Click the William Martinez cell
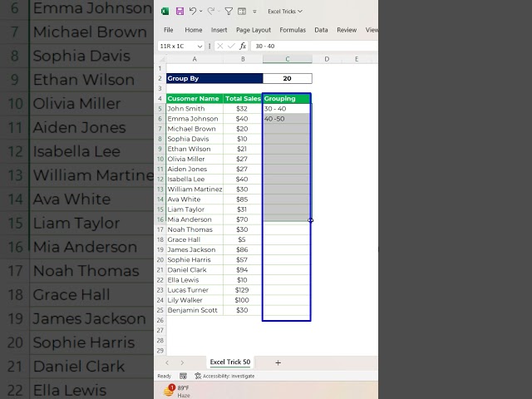Image resolution: width=532 pixels, height=399 pixels. [195, 190]
